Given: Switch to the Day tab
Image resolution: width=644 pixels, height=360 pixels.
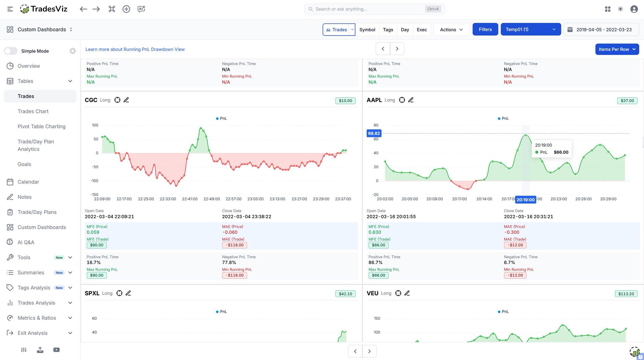Looking at the screenshot, I should click(x=405, y=30).
